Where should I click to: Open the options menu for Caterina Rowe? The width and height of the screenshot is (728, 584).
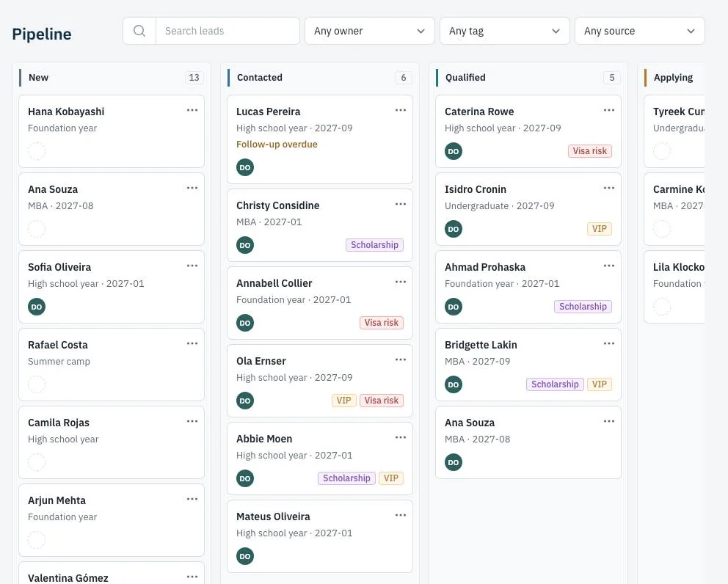[x=609, y=110]
